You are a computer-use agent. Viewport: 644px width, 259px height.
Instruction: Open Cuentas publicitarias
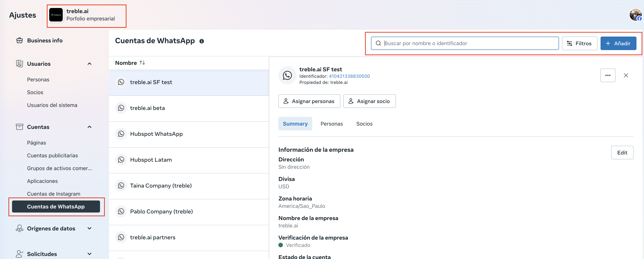(x=52, y=156)
